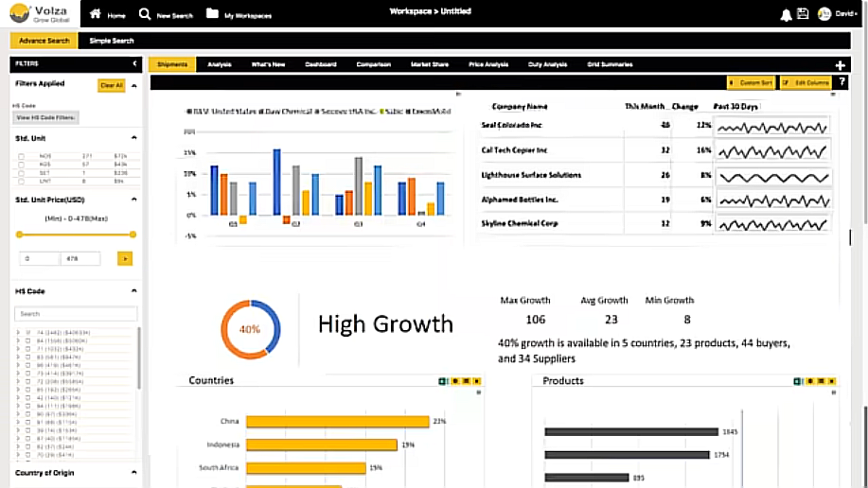Click View HS Code Filters button
This screenshot has width=868, height=488.
(x=45, y=117)
